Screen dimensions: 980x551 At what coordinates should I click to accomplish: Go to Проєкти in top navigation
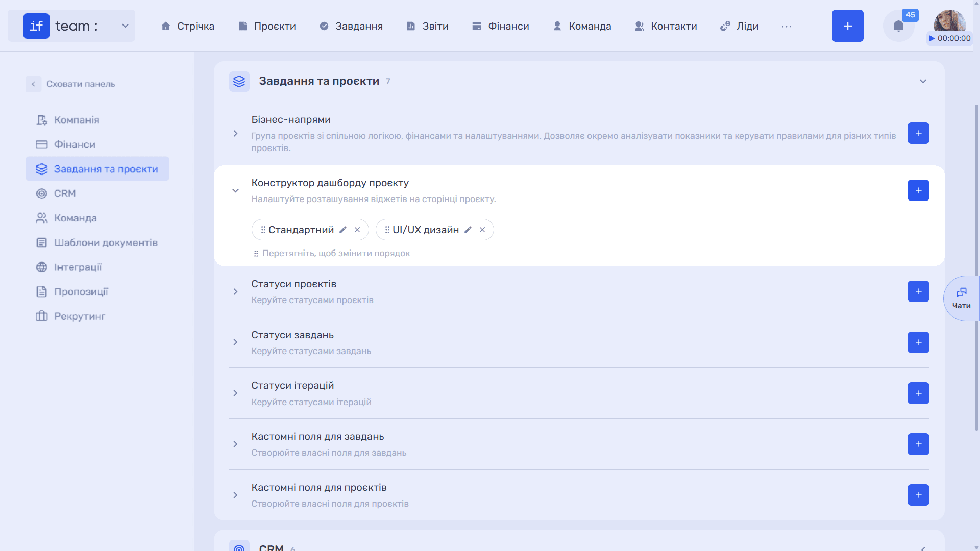tap(267, 26)
